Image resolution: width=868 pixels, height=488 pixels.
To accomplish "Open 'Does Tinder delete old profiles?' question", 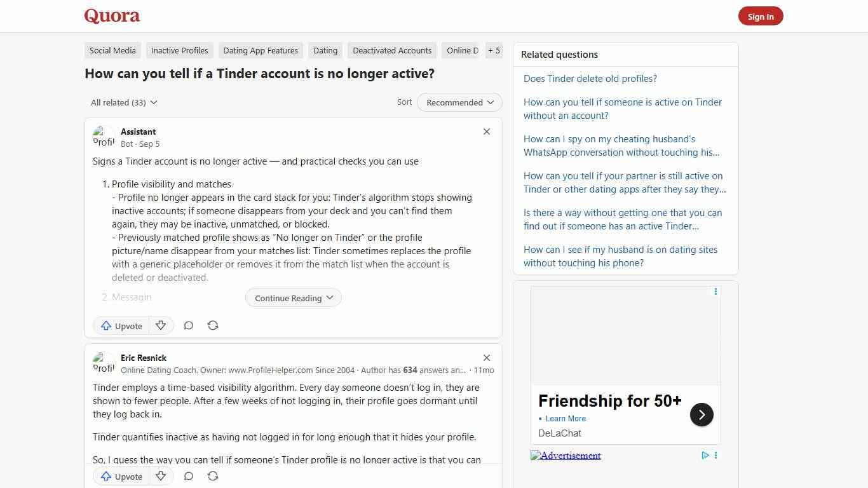I will pyautogui.click(x=590, y=78).
